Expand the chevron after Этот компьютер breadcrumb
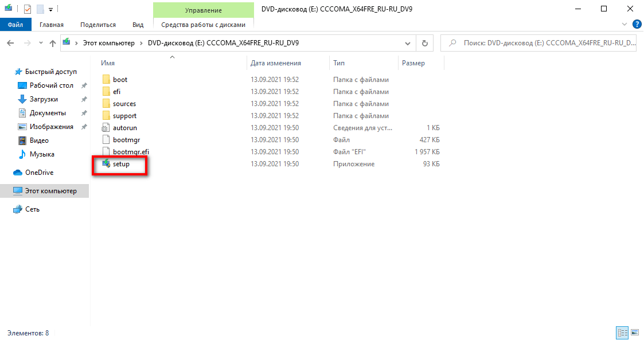 coord(141,43)
